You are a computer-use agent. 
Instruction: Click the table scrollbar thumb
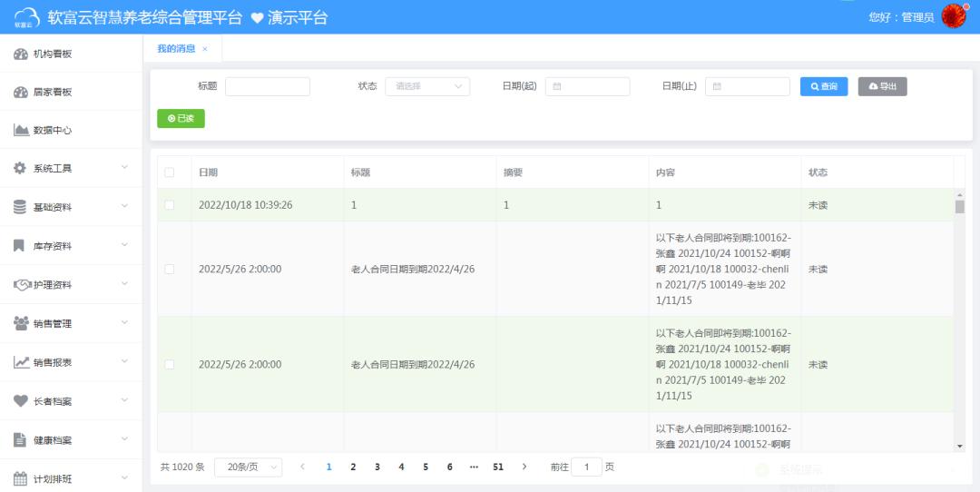960,206
